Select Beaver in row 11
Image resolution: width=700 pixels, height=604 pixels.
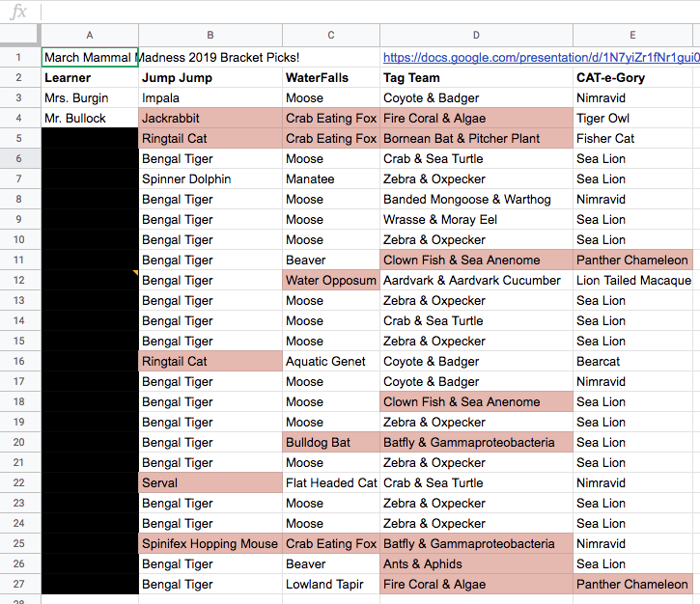click(331, 261)
